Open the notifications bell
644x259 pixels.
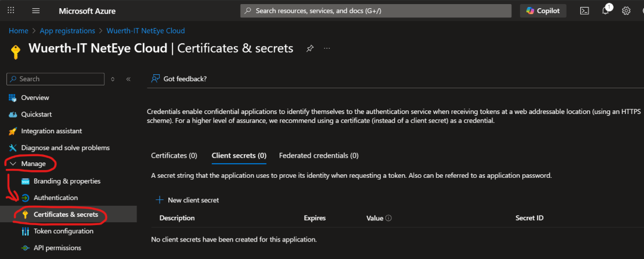coord(605,11)
